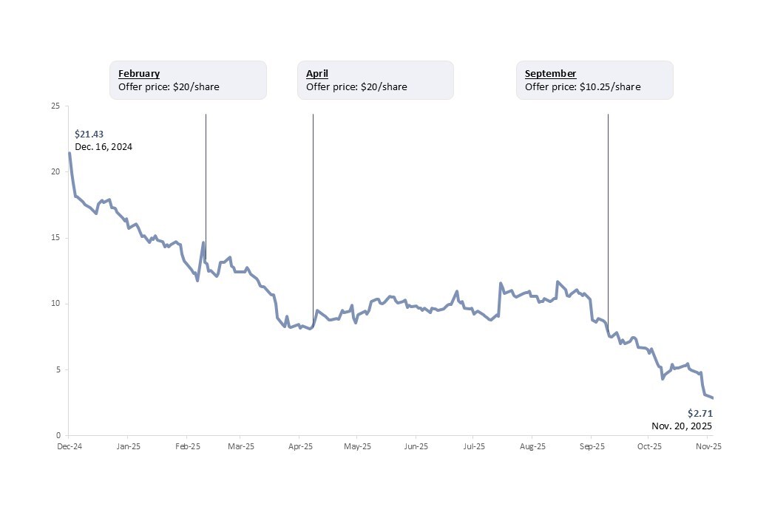Image resolution: width=769 pixels, height=532 pixels.
Task: Click the Nov-25 x-axis label
Action: (x=708, y=446)
